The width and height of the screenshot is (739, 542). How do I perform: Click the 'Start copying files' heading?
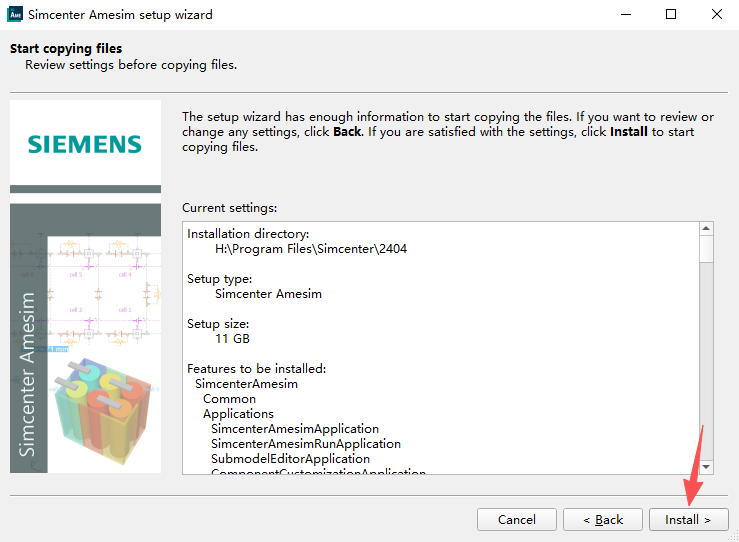click(x=66, y=49)
